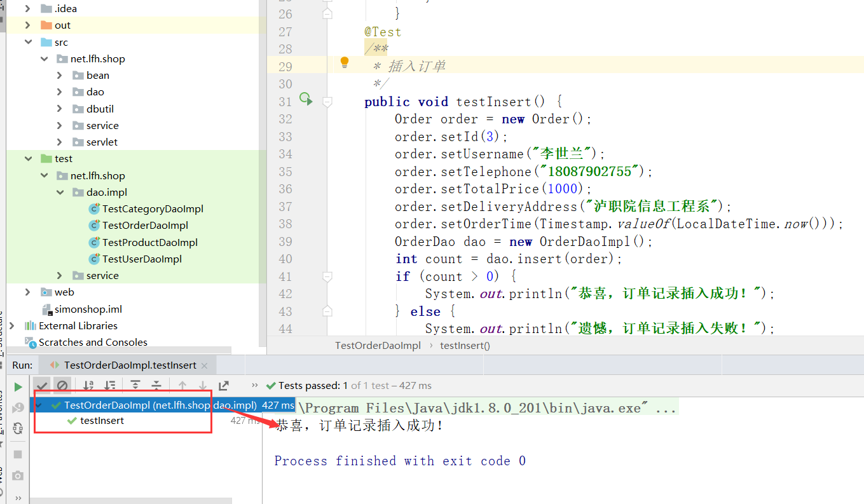The height and width of the screenshot is (504, 864).
Task: Click the yellow light bulb intention icon
Action: pos(345,62)
